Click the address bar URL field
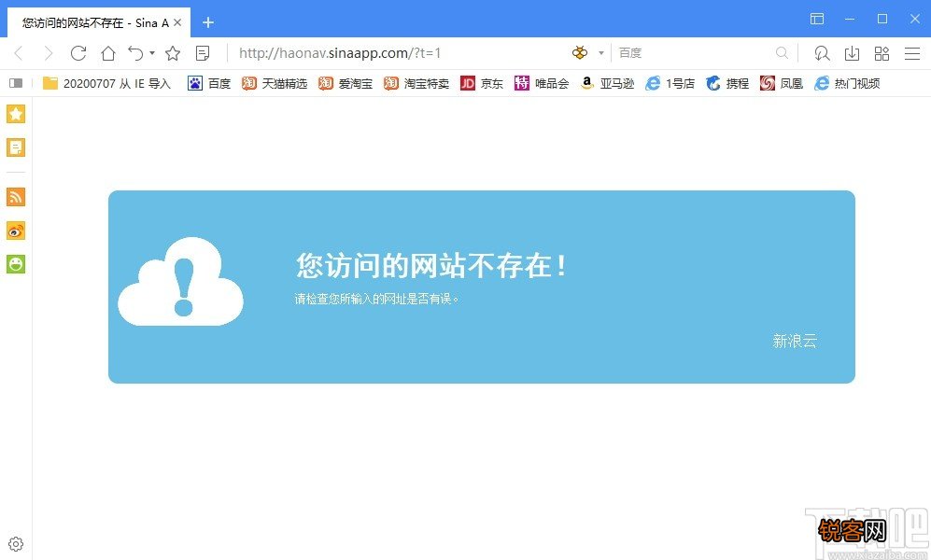Image resolution: width=931 pixels, height=560 pixels. coord(398,53)
